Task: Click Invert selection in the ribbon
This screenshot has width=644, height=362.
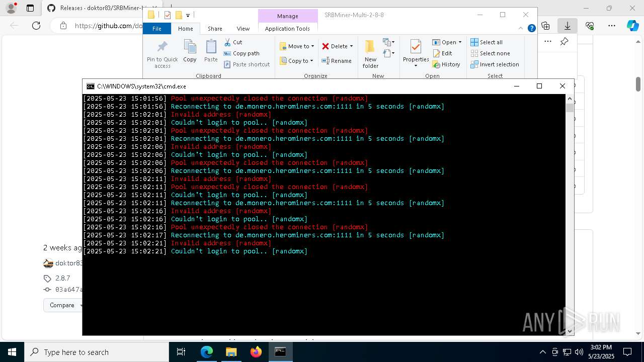Action: tap(495, 64)
